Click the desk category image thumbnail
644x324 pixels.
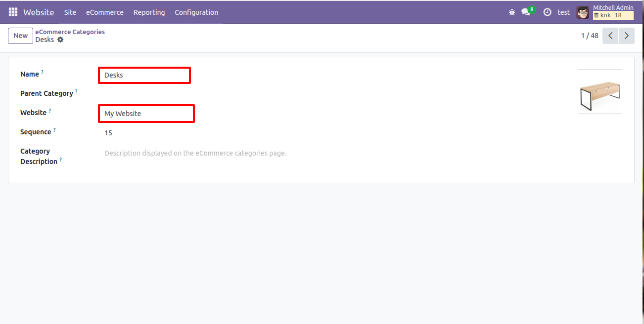600,91
